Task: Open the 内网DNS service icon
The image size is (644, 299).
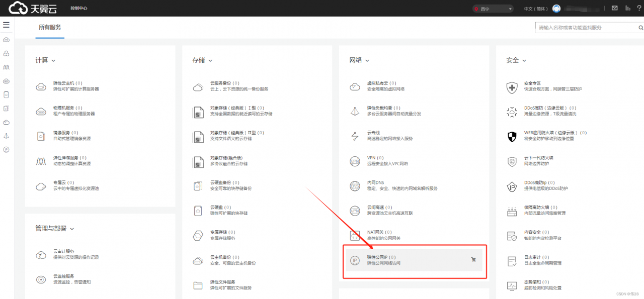Action: [355, 185]
